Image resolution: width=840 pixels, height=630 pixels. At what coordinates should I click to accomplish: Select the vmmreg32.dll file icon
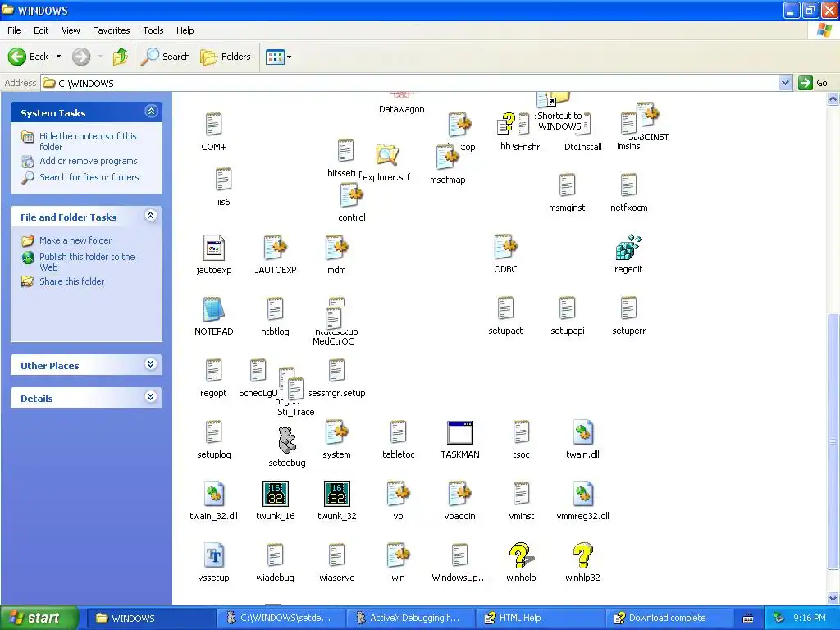(x=583, y=494)
